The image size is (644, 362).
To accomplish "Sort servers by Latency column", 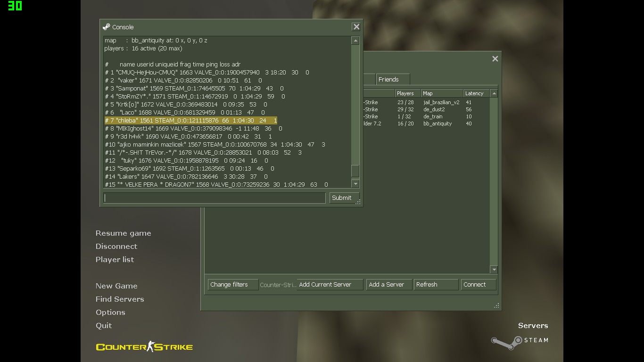I will 477,93.
